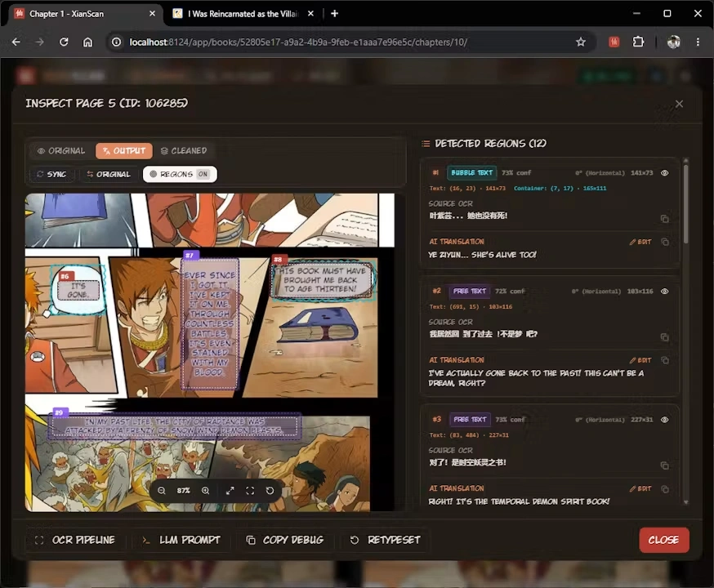Viewport: 714px width, 588px height.
Task: Click the 87% zoom level indicator
Action: [x=184, y=491]
